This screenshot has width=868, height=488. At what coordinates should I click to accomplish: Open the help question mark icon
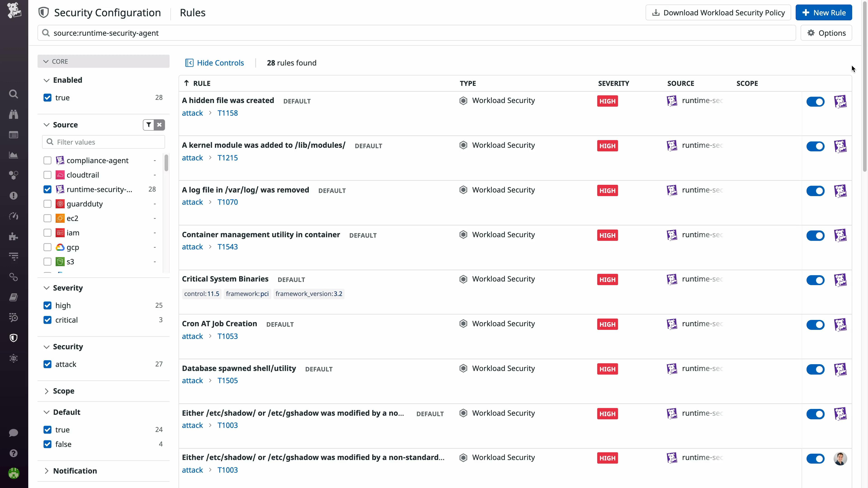click(x=14, y=453)
